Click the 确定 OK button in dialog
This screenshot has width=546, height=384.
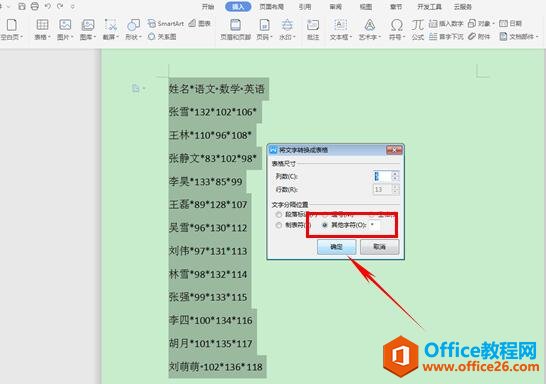click(336, 247)
